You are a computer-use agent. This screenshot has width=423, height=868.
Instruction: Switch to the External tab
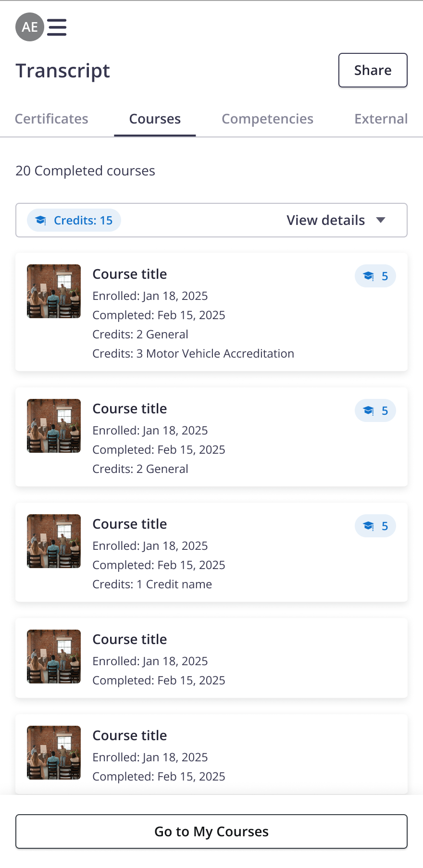[x=381, y=119]
